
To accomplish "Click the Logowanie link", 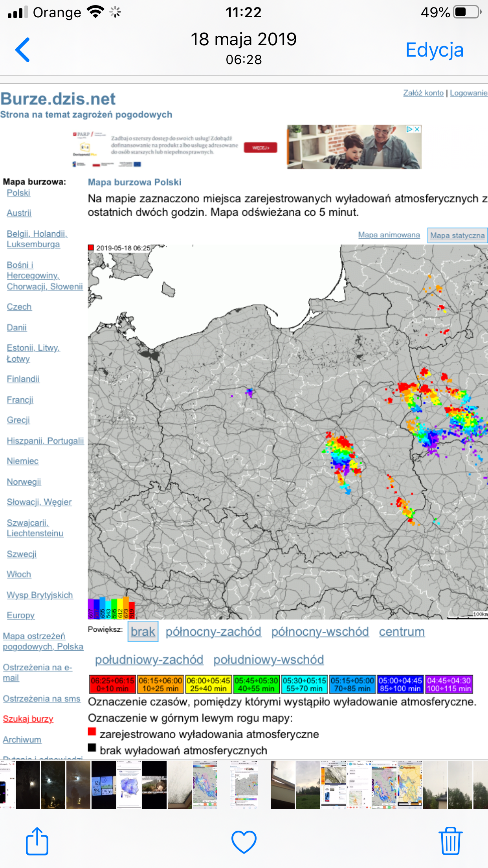I will [468, 93].
